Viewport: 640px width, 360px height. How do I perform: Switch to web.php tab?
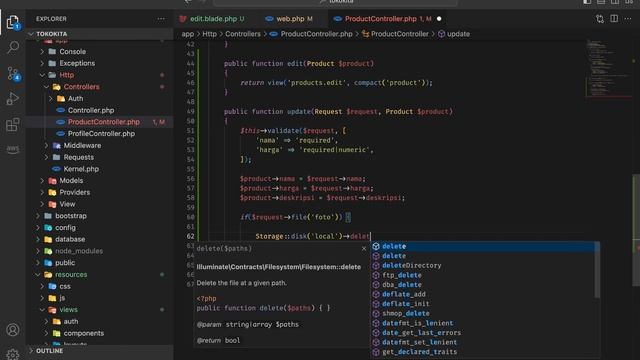(x=289, y=19)
